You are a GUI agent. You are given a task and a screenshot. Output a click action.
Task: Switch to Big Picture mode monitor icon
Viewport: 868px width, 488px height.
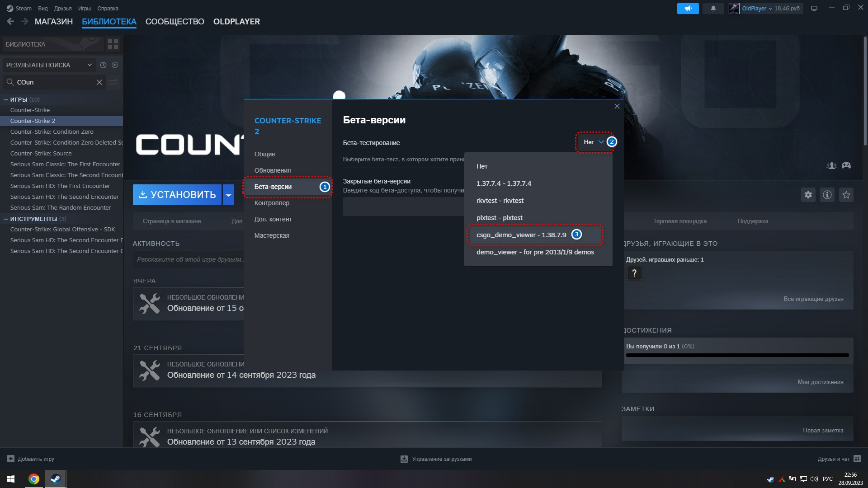point(814,9)
